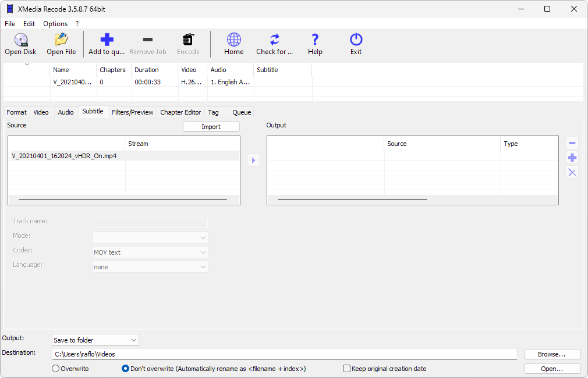Switch to the Filters/Preview tab
Image resolution: width=588 pixels, height=378 pixels.
pos(132,112)
